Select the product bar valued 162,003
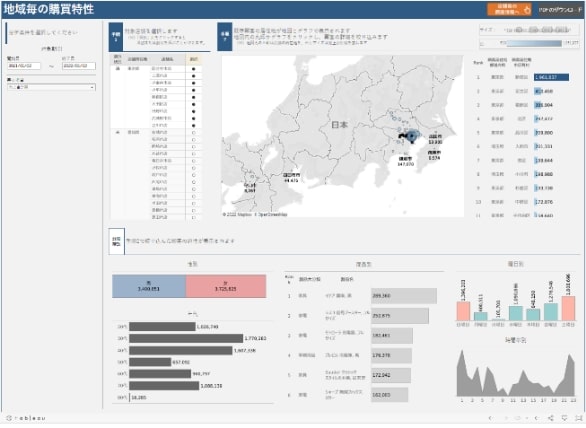 (x=389, y=395)
